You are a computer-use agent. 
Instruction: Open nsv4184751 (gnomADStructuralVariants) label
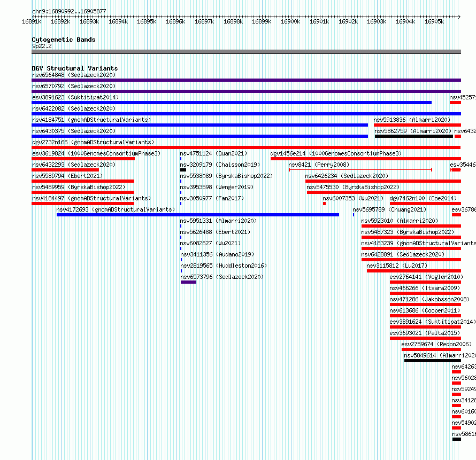click(x=91, y=120)
